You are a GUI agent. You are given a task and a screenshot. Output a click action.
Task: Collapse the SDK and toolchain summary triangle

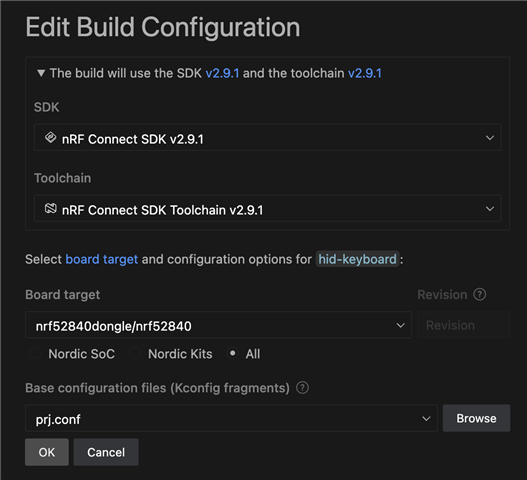(41, 73)
